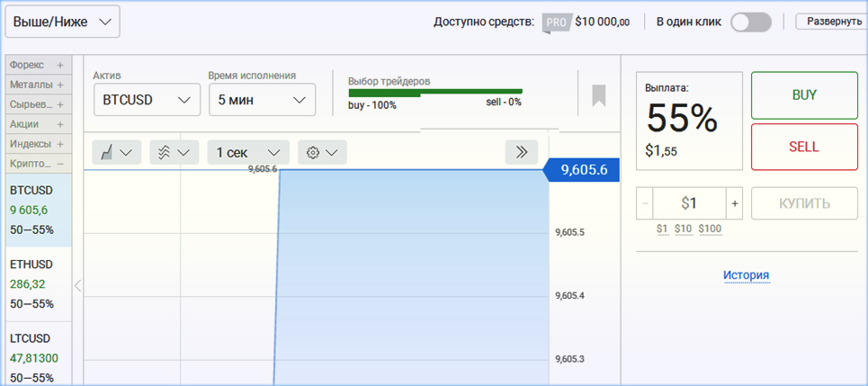Open chart settings gear menu
The image size is (868, 386).
(321, 152)
